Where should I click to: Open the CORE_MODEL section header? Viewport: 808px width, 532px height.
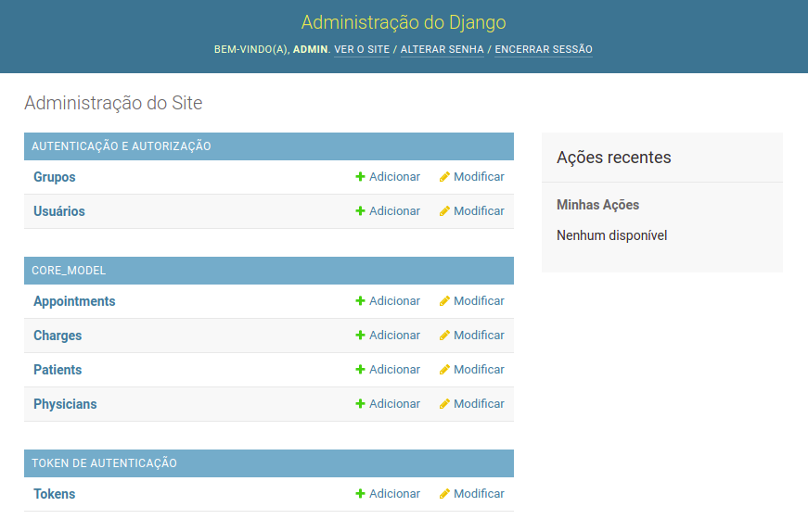[69, 271]
